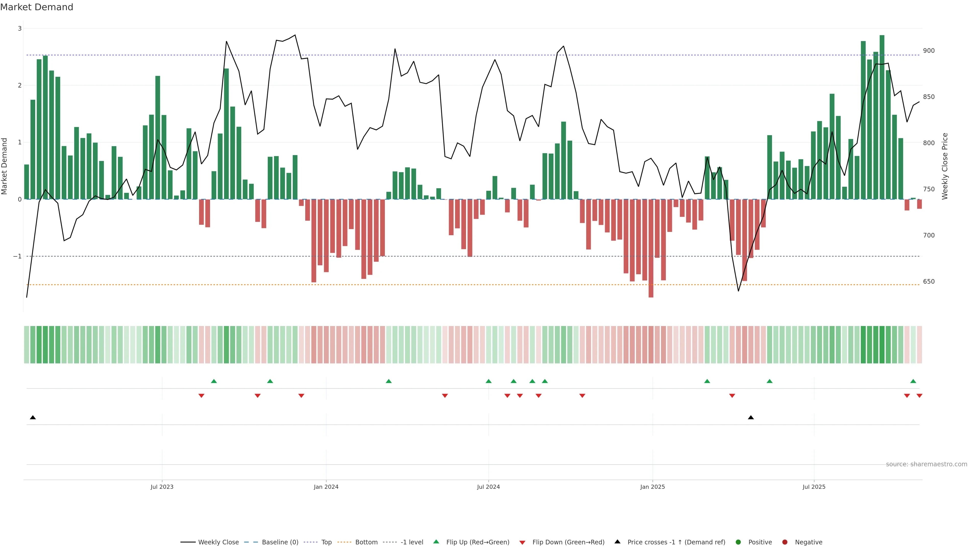Click the leftmost black triangle marker in the chart
The width and height of the screenshot is (980, 551).
(x=33, y=418)
